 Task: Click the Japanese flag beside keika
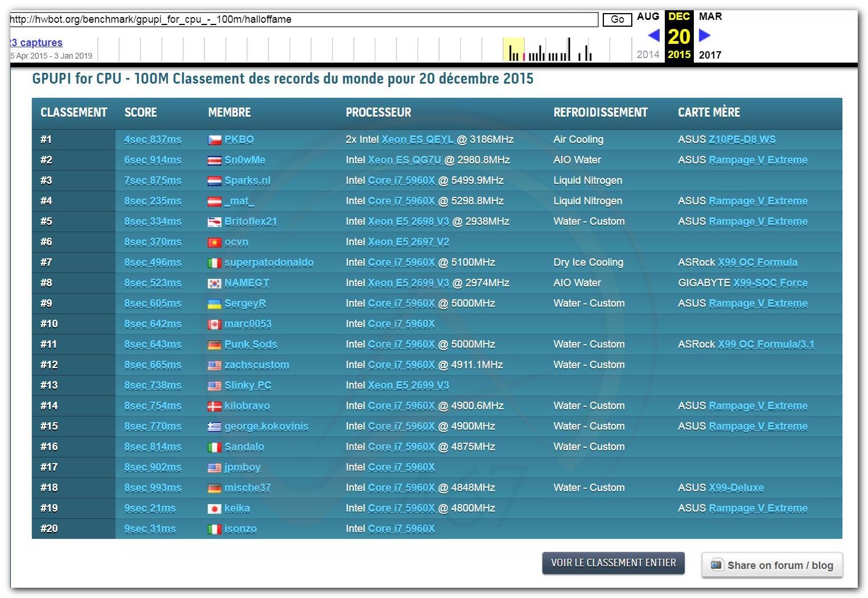(214, 509)
